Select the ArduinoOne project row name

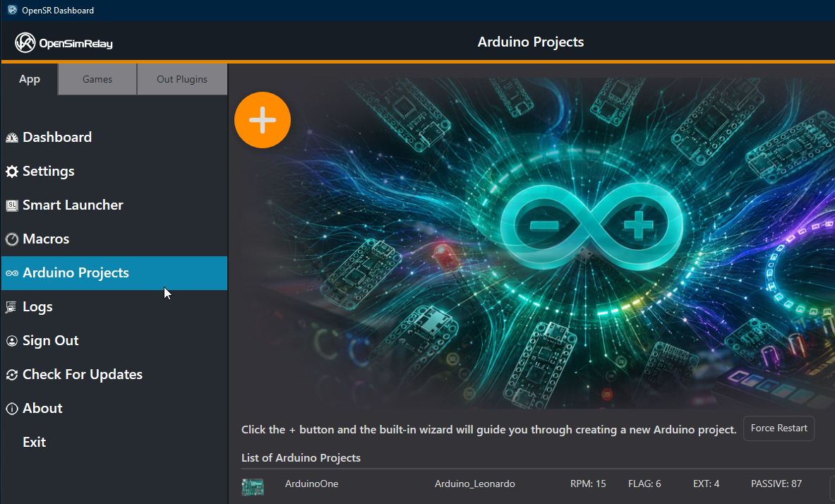point(311,484)
